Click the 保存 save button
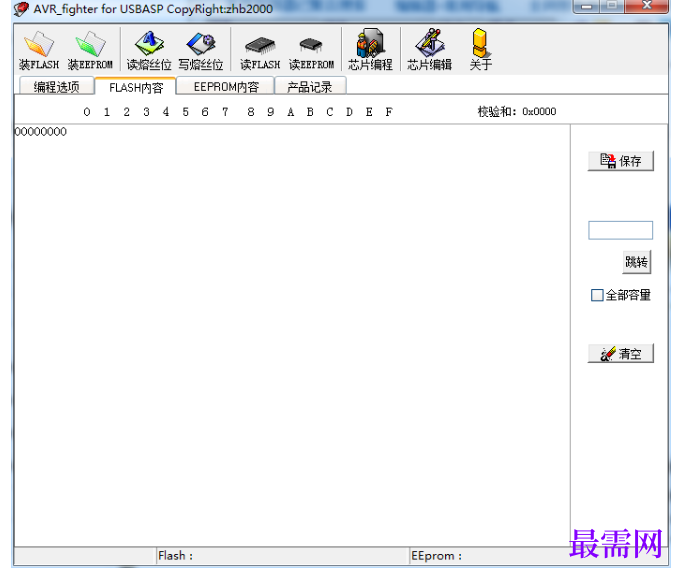The width and height of the screenshot is (681, 575). (621, 161)
